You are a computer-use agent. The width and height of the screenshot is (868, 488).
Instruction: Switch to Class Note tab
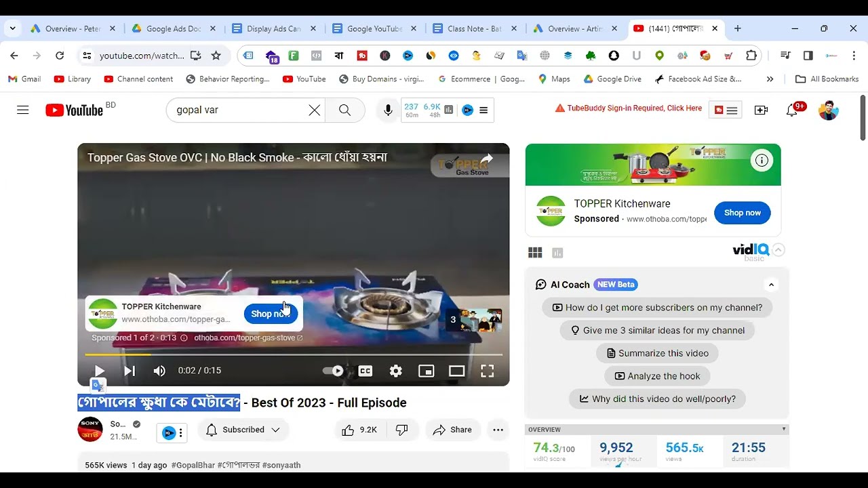click(x=475, y=28)
